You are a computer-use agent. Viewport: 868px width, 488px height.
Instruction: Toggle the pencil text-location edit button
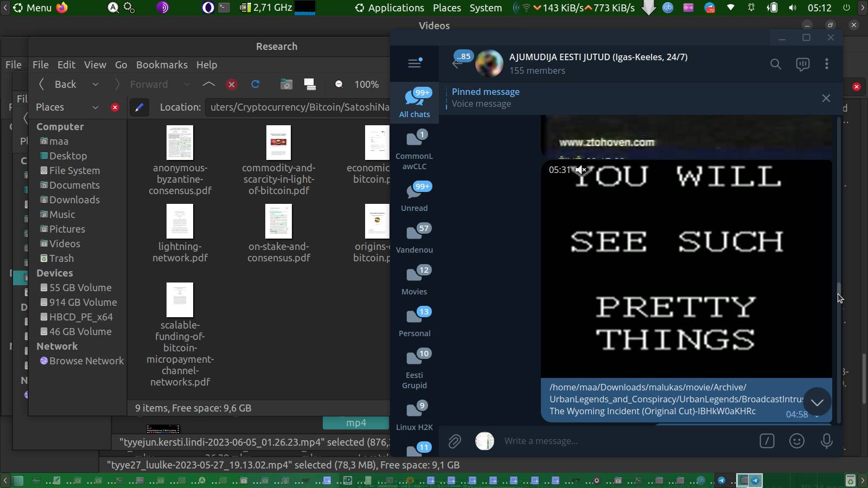point(139,107)
